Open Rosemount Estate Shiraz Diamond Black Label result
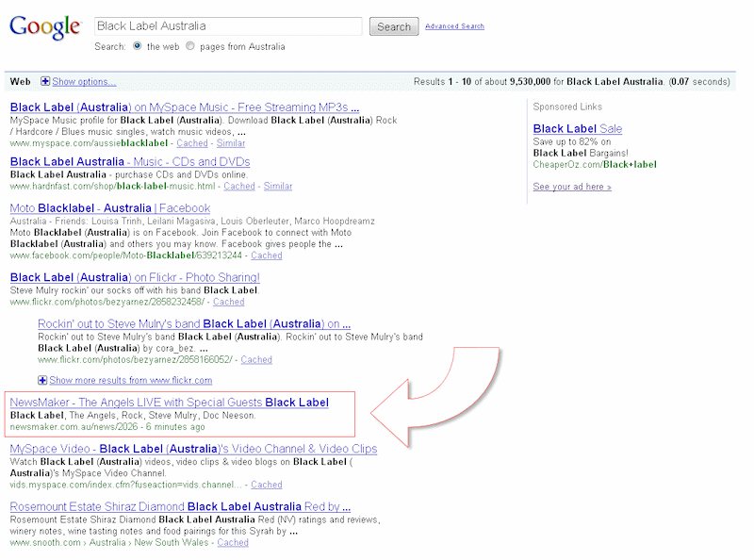 click(180, 506)
